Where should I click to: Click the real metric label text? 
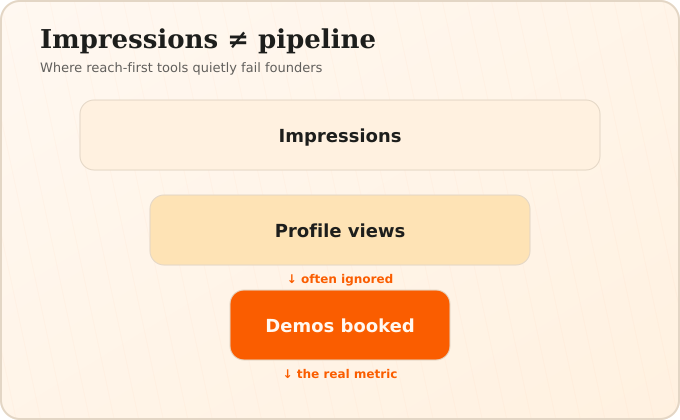pyautogui.click(x=347, y=374)
